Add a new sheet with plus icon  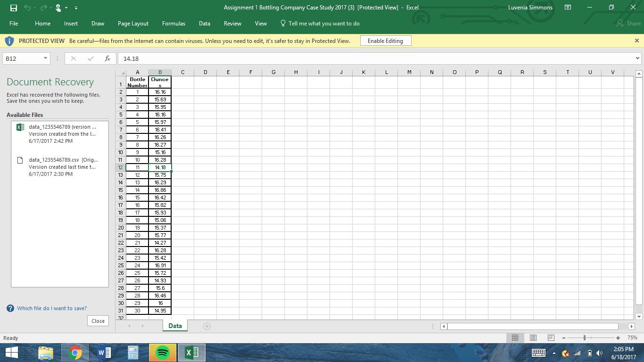206,326
